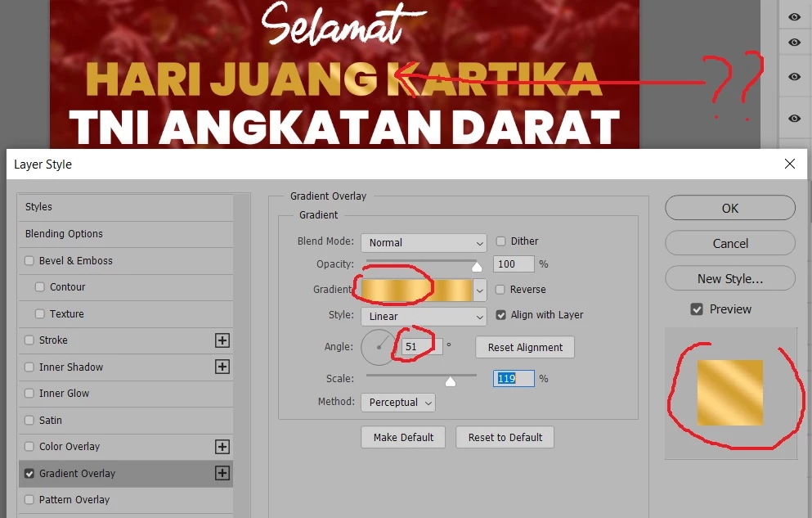The height and width of the screenshot is (518, 812).
Task: Click the gold style preview thumbnail
Action: [730, 393]
